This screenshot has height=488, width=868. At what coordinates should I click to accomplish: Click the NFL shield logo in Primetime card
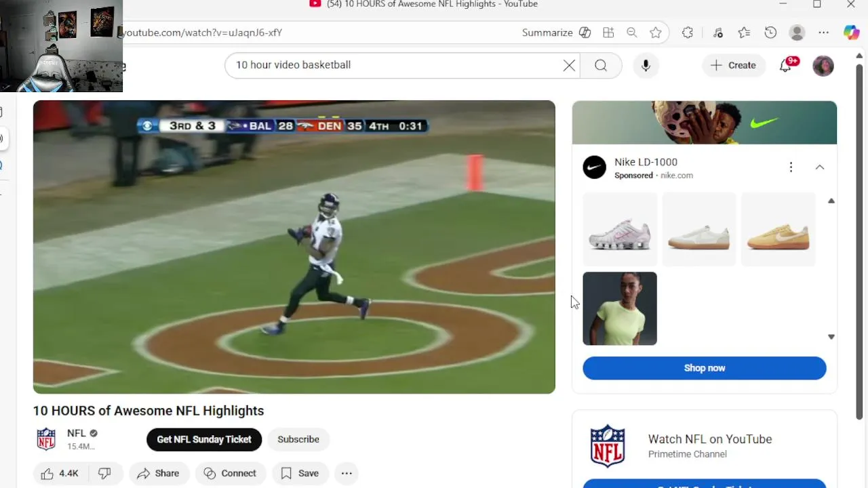coord(608,446)
